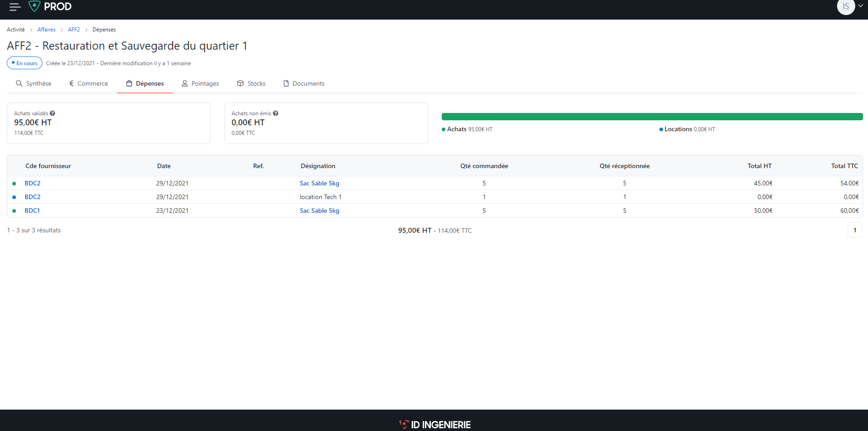Click the euro icon on Commerce tab

pyautogui.click(x=71, y=83)
